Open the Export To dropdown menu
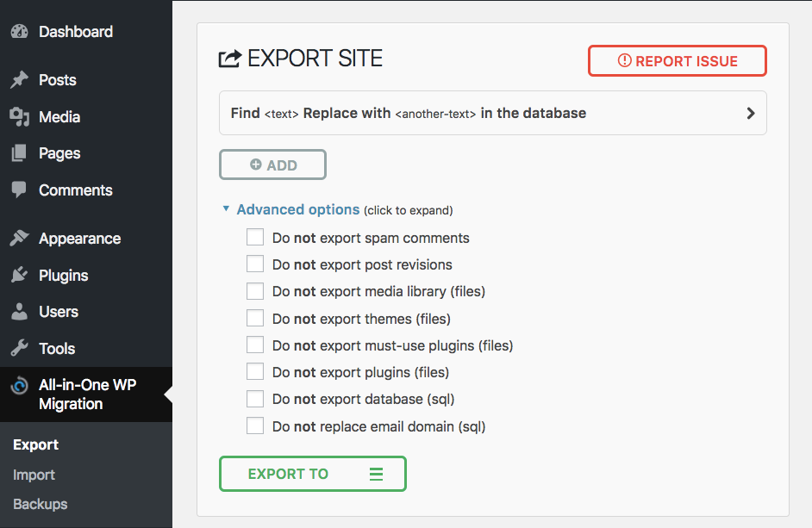Image resolution: width=812 pixels, height=528 pixels. [313, 474]
